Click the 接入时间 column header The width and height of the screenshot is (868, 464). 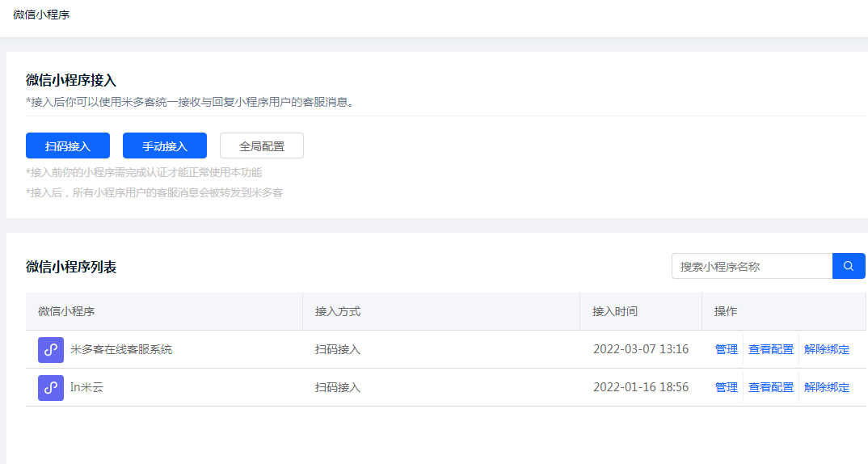point(614,312)
